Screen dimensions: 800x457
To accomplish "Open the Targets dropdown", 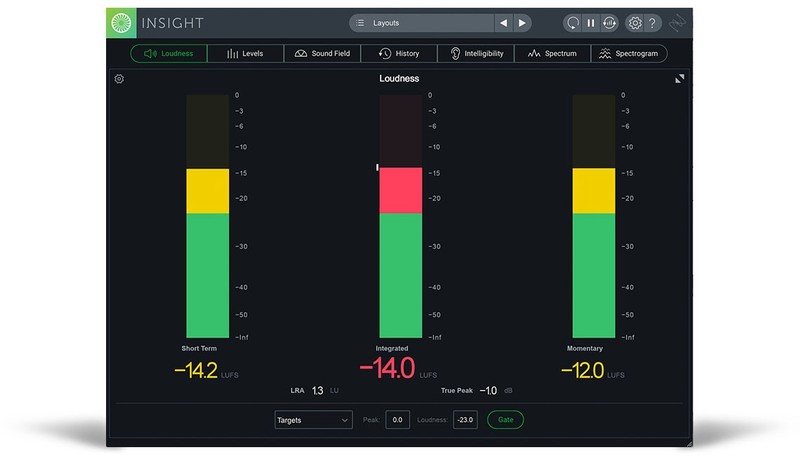I will click(x=313, y=420).
